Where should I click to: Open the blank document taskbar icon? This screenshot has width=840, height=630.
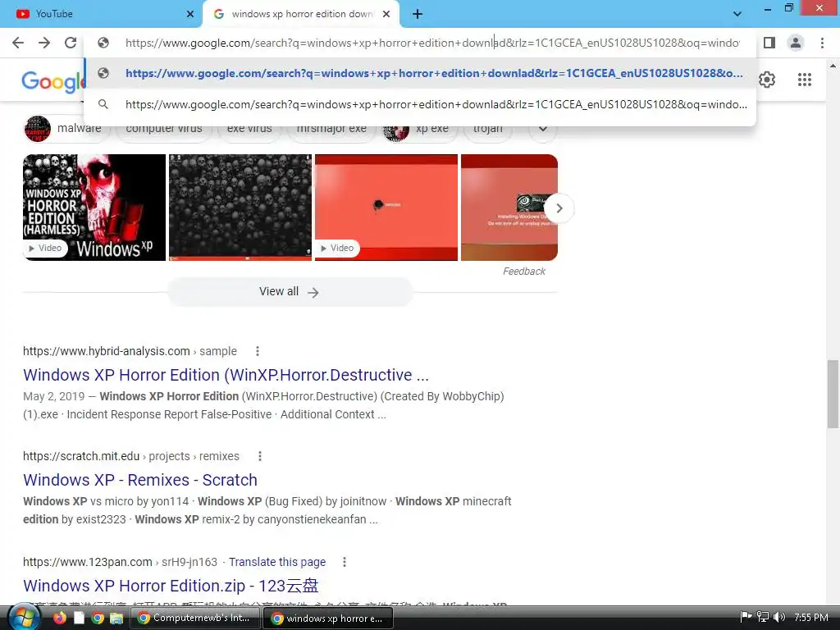click(79, 618)
